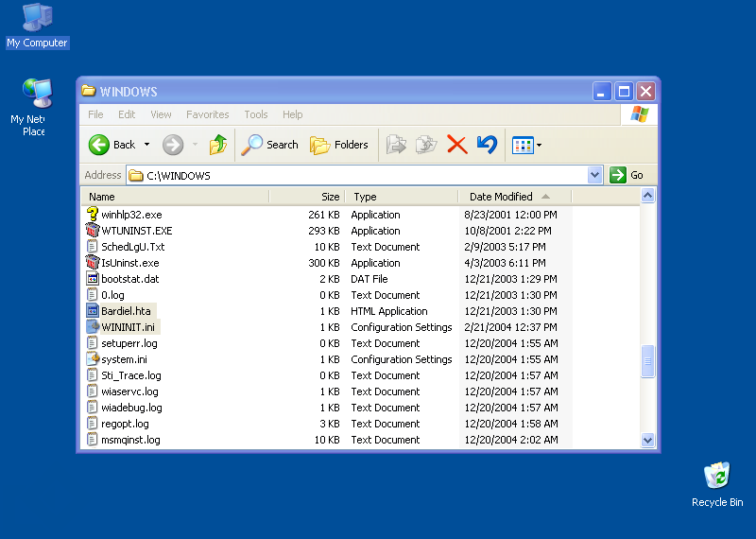756x539 pixels.
Task: Select the My Computer desktop icon
Action: [x=38, y=26]
